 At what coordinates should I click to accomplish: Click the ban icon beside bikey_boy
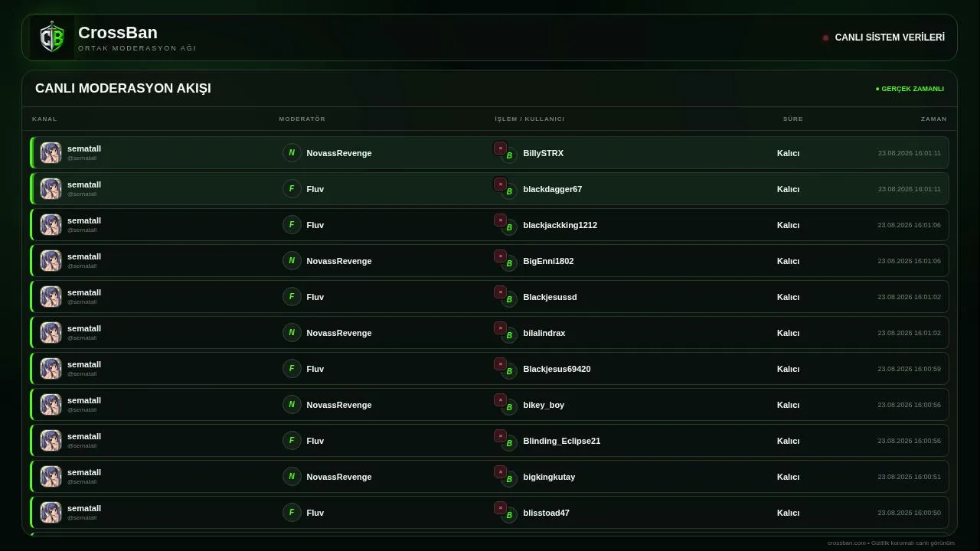click(x=501, y=400)
